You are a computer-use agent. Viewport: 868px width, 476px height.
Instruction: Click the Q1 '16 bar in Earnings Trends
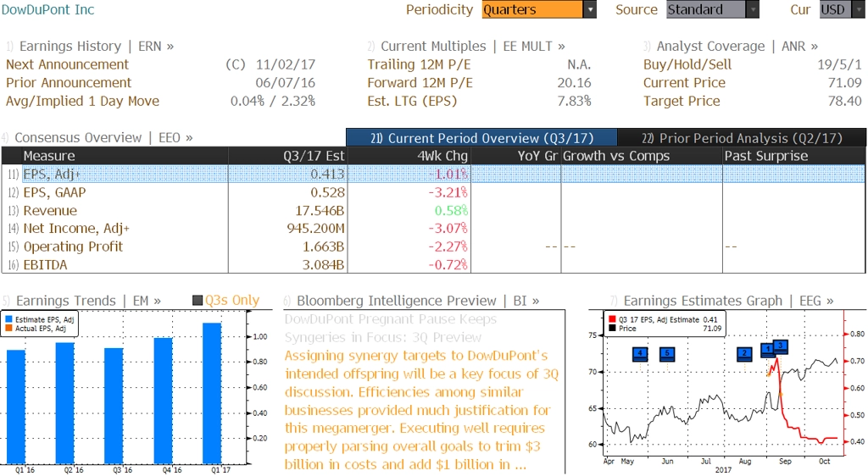[x=15, y=407]
